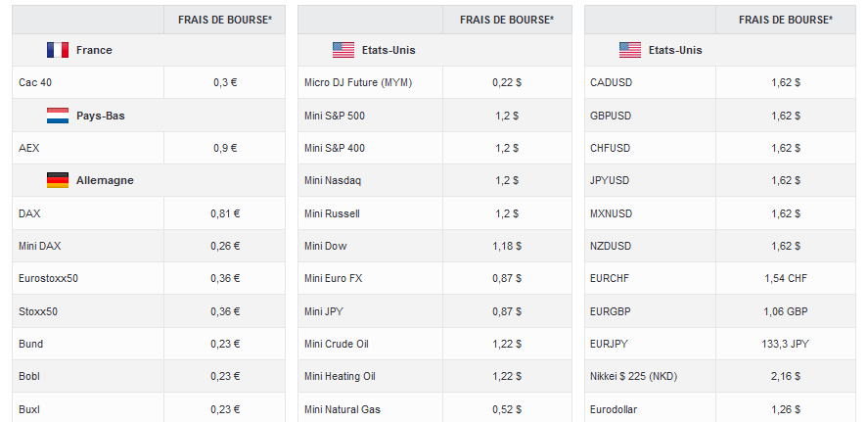Viewport: 868px width, 422px height.
Task: Click the EURJPY fee value 133,3 JPY
Action: pyautogui.click(x=785, y=344)
